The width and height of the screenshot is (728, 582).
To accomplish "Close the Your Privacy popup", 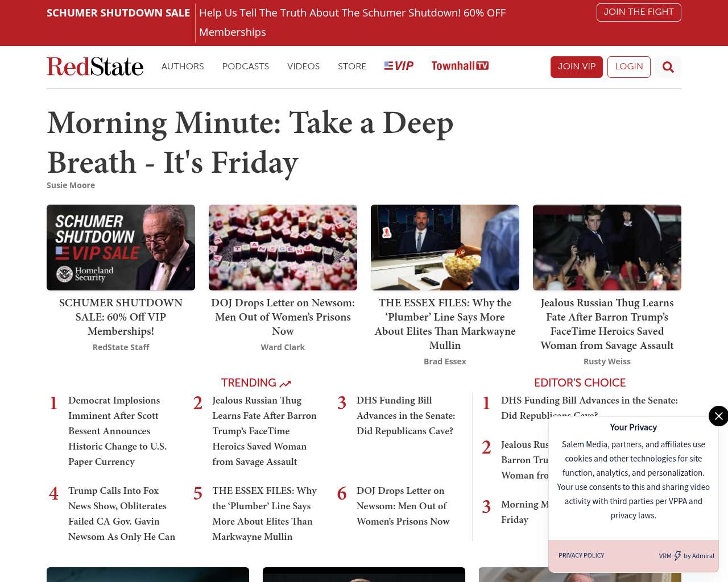I will [x=718, y=416].
